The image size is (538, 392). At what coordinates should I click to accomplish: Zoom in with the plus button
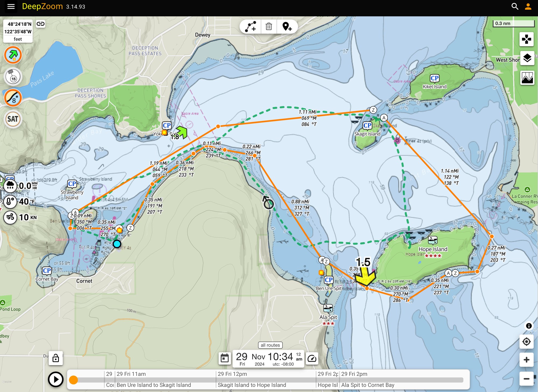click(526, 360)
